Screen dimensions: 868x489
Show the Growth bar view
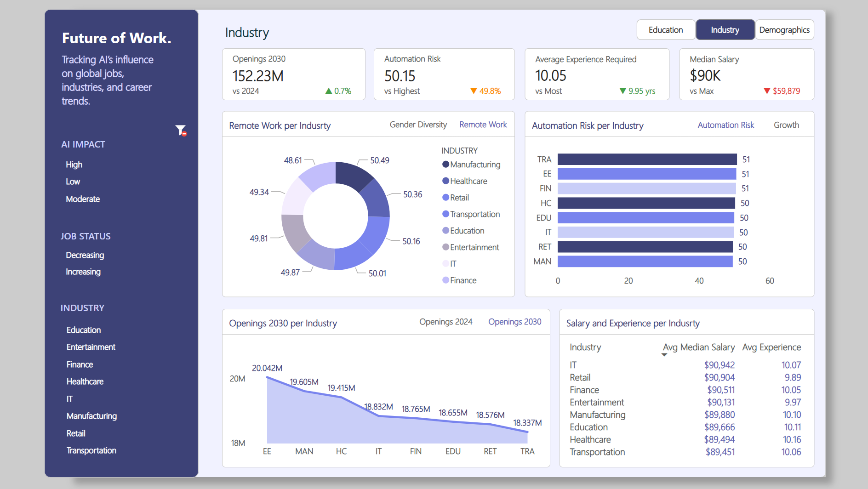(786, 125)
